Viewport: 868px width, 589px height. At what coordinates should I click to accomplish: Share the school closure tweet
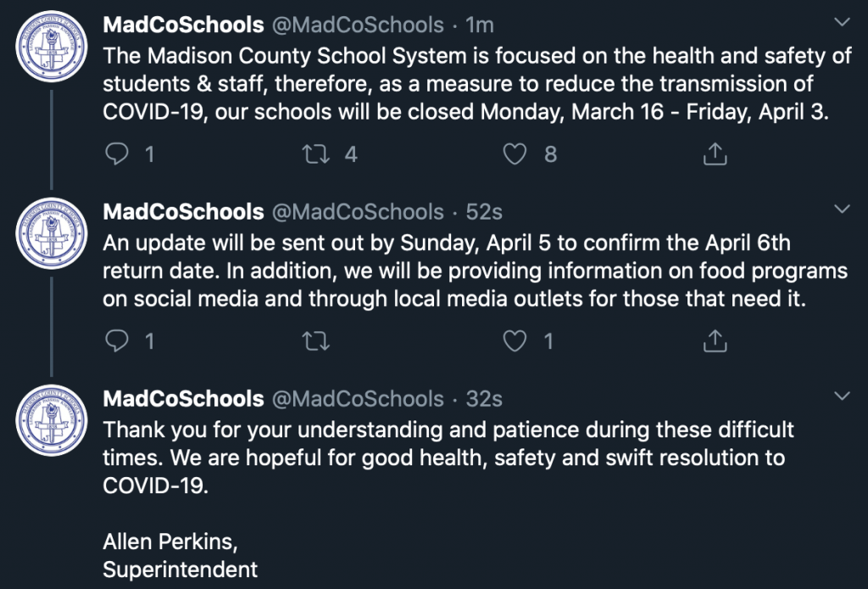pos(715,154)
